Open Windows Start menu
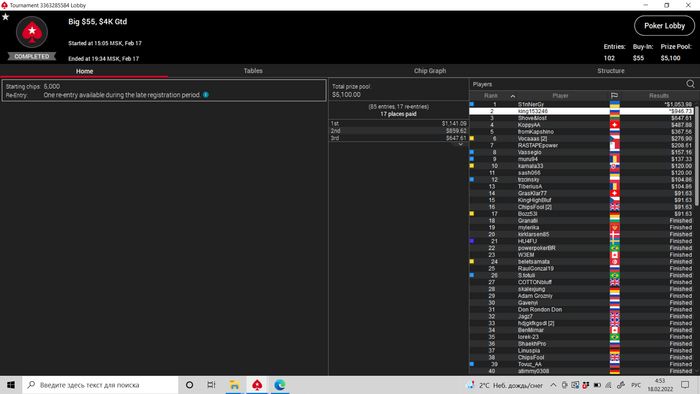Viewport: 700px width, 394px height. click(x=11, y=385)
